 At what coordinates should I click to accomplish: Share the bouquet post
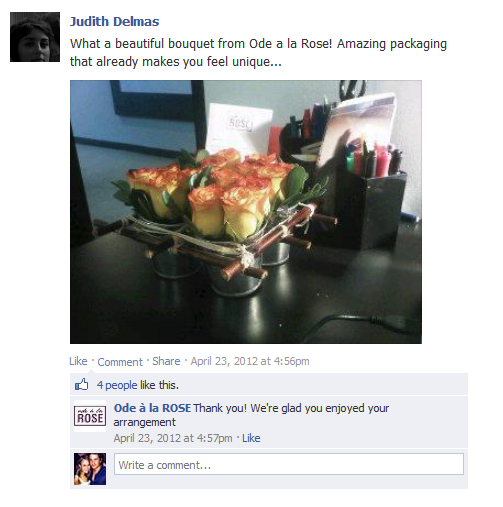pos(166,361)
